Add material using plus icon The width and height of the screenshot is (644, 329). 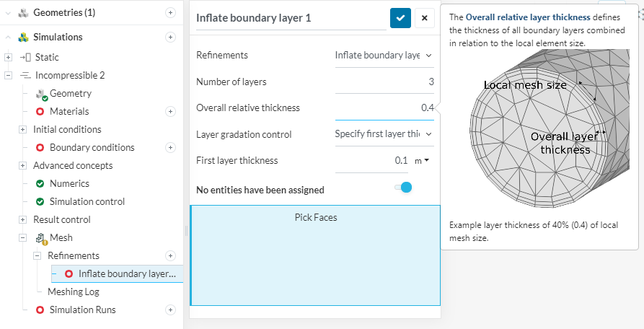coord(170,111)
